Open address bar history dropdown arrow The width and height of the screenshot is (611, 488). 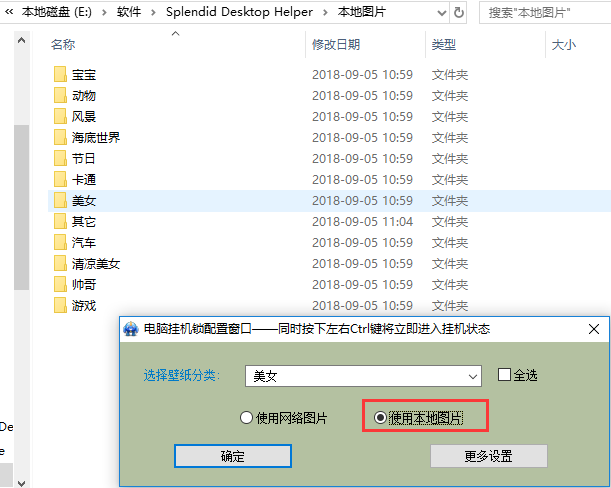pos(441,13)
